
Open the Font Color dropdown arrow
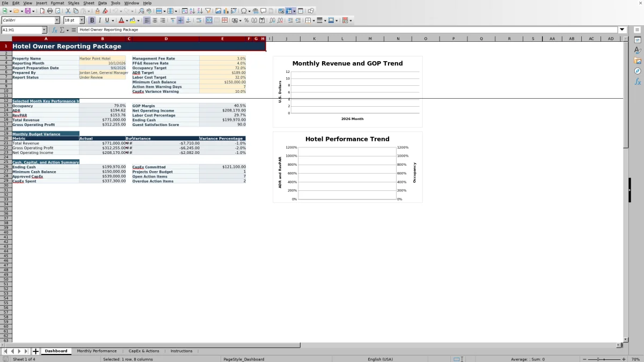[x=127, y=20]
